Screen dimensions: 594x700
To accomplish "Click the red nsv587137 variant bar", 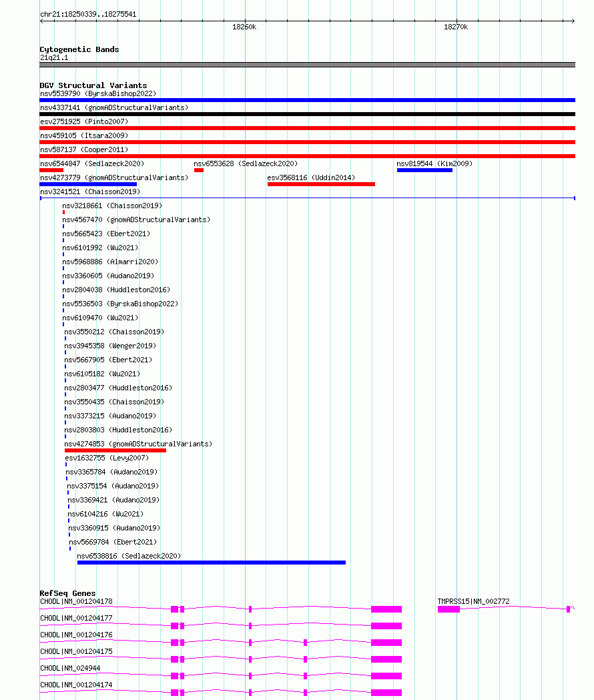I will click(x=307, y=156).
